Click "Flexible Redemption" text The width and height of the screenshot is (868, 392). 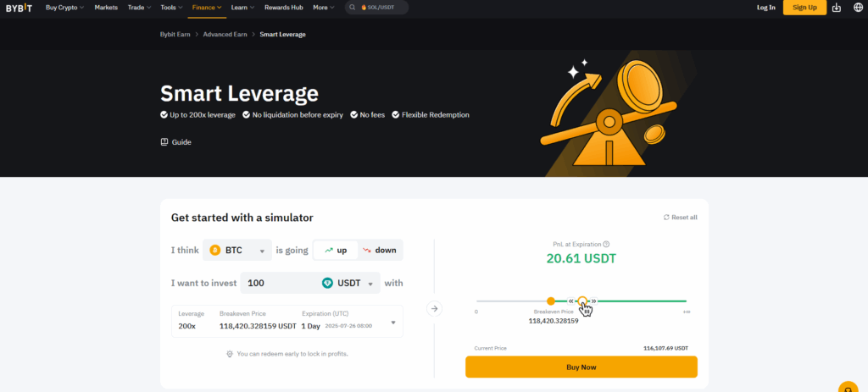(x=436, y=115)
